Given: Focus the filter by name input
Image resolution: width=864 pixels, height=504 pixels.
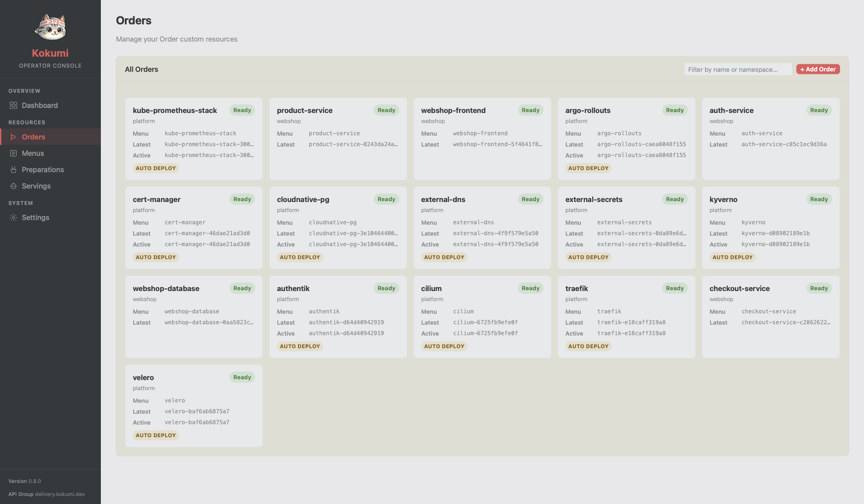Looking at the screenshot, I should tap(738, 69).
